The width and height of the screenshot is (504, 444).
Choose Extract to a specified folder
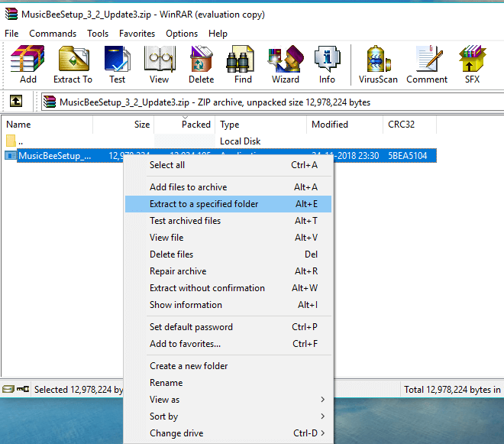228,204
